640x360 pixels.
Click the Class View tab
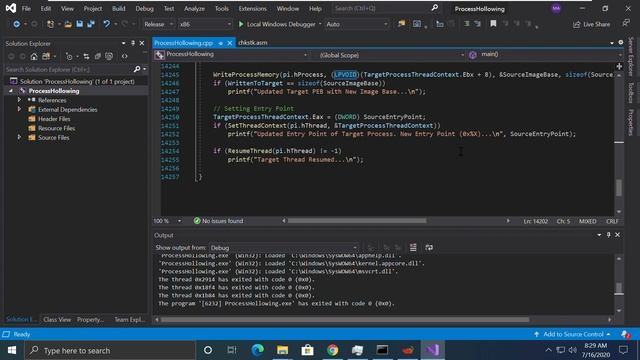coord(57,320)
